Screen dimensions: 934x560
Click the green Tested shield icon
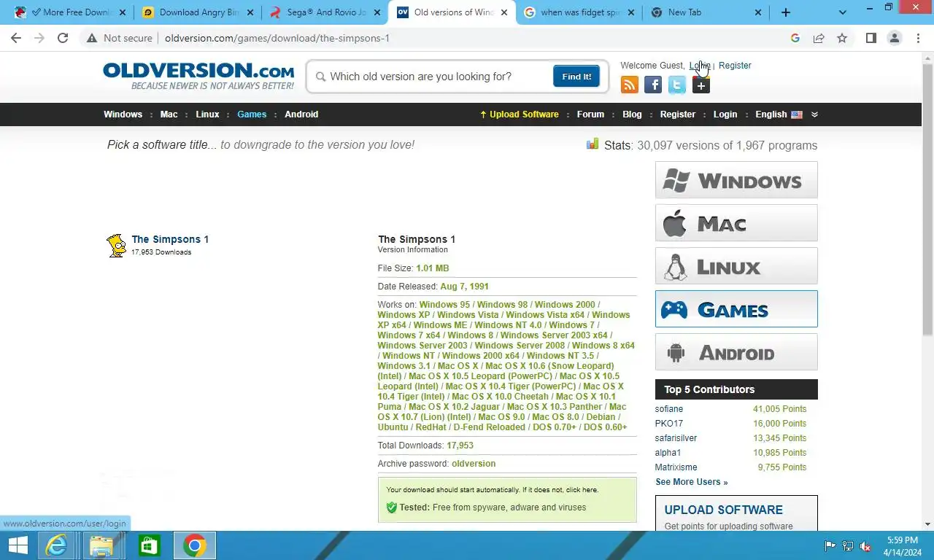coord(391,507)
